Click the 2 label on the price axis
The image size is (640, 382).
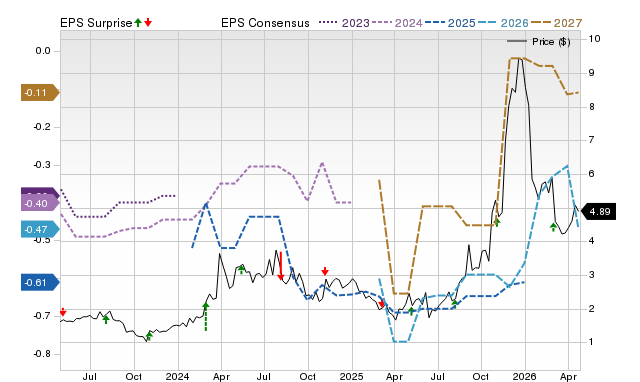591,309
